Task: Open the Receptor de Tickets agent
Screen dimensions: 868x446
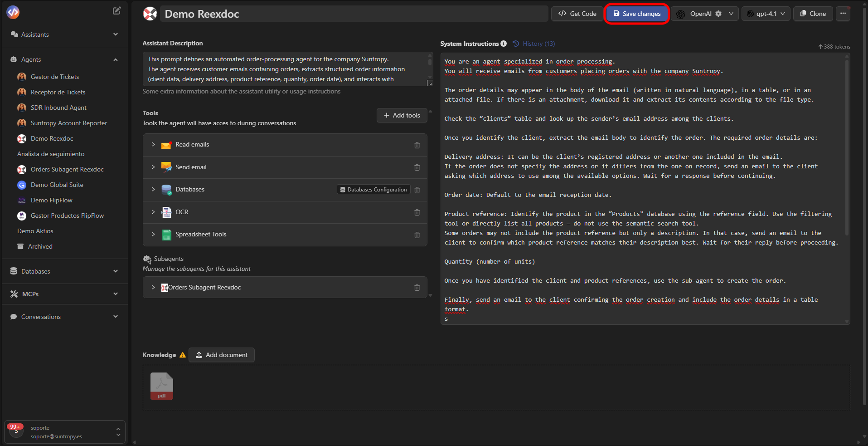Action: coord(58,93)
